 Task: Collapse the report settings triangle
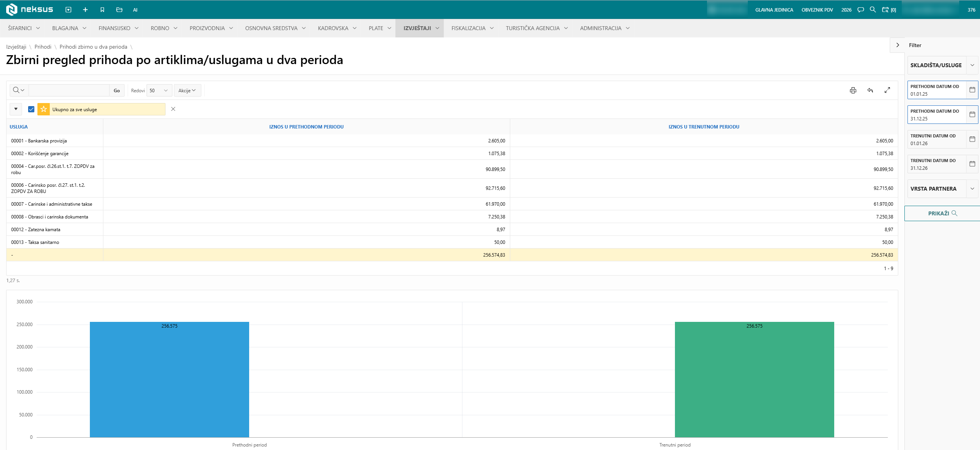tap(16, 109)
